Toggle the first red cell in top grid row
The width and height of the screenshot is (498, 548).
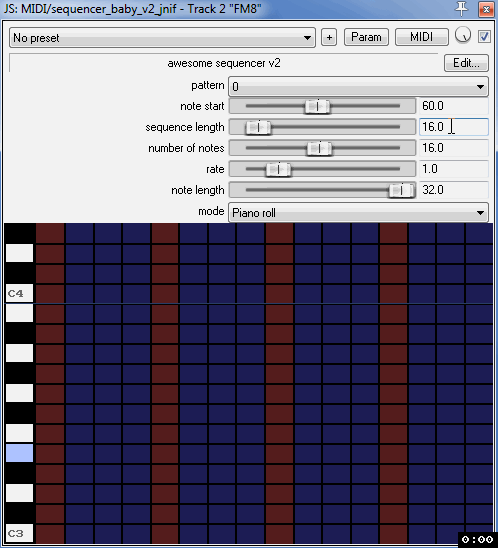point(50,233)
